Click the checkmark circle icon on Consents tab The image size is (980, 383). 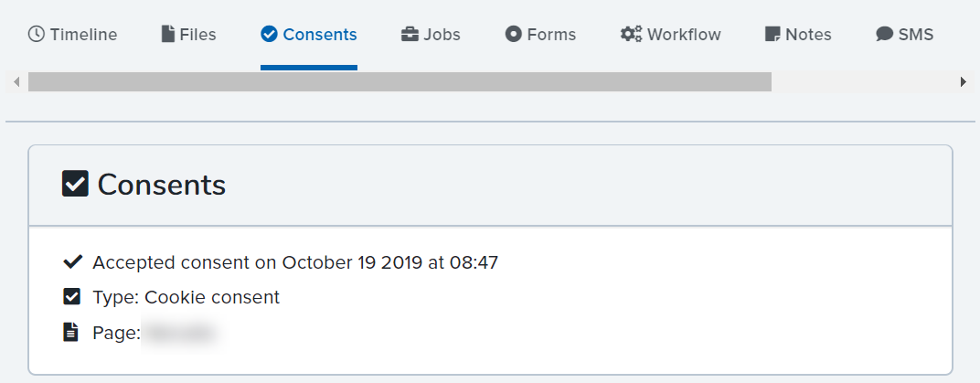[x=269, y=35]
